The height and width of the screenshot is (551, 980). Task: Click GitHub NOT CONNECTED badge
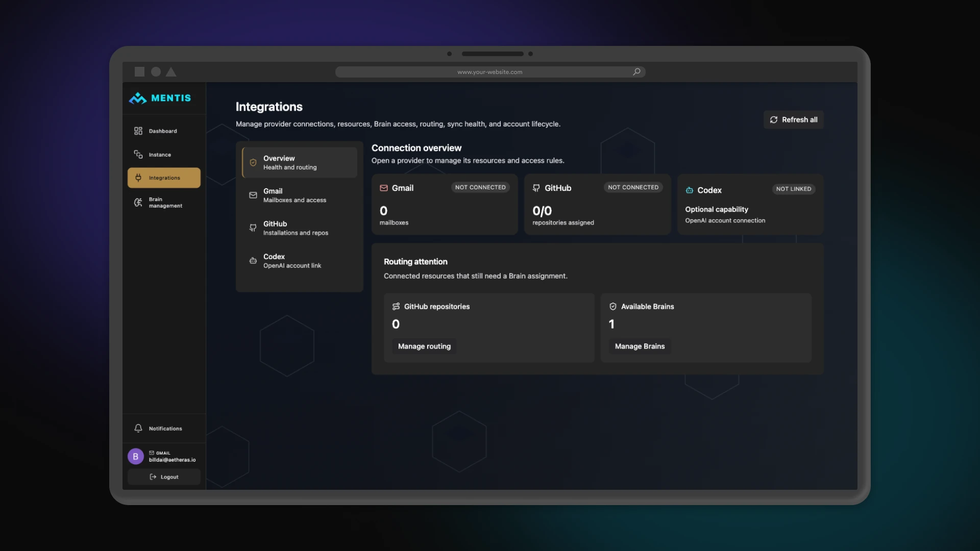click(x=633, y=187)
